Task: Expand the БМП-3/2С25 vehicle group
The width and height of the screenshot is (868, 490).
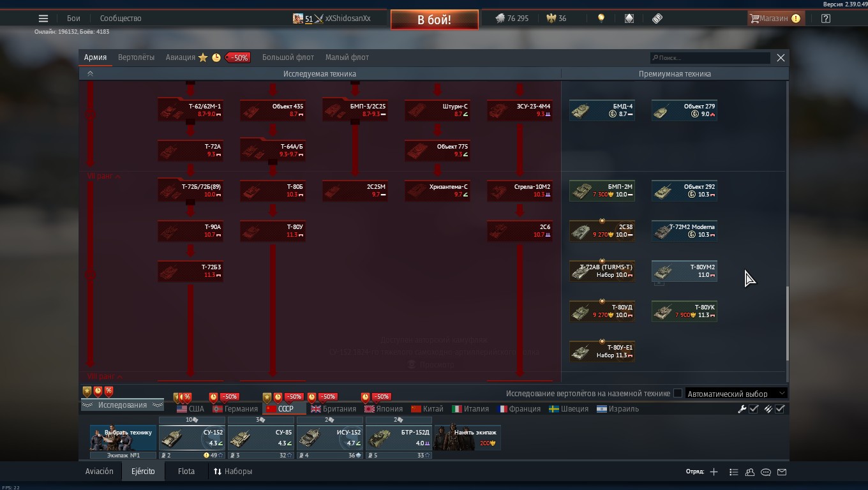Action: point(355,110)
